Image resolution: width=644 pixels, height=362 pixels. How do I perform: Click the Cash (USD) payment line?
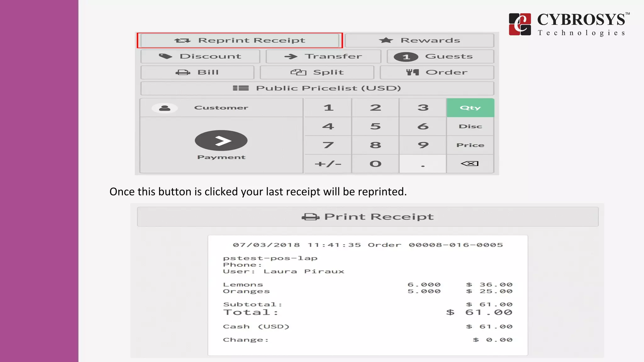coord(368,327)
